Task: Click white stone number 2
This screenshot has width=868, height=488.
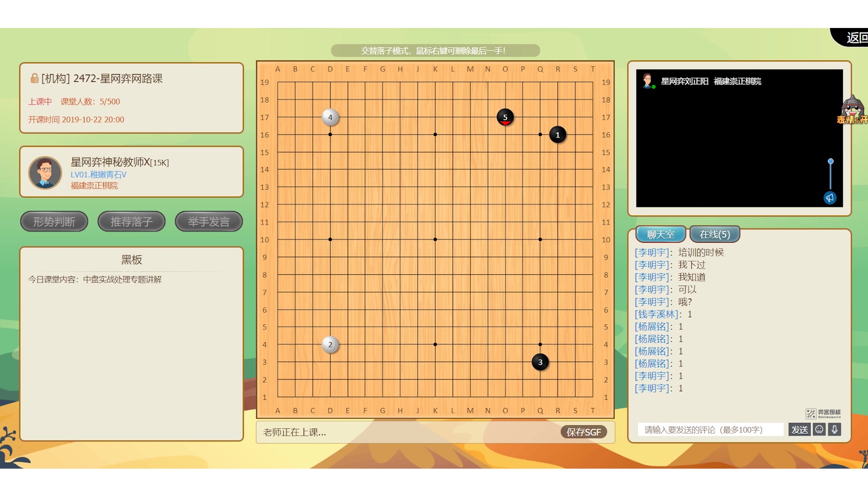Action: pyautogui.click(x=330, y=345)
